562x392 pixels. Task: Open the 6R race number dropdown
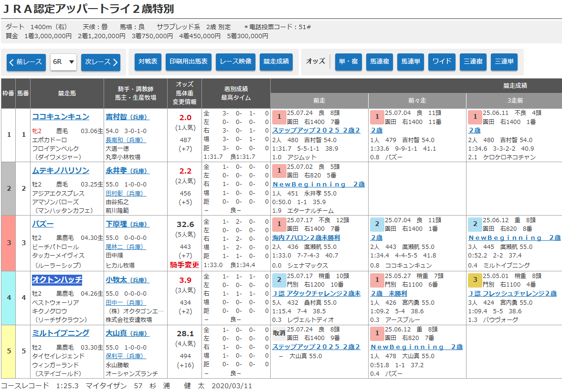click(64, 62)
